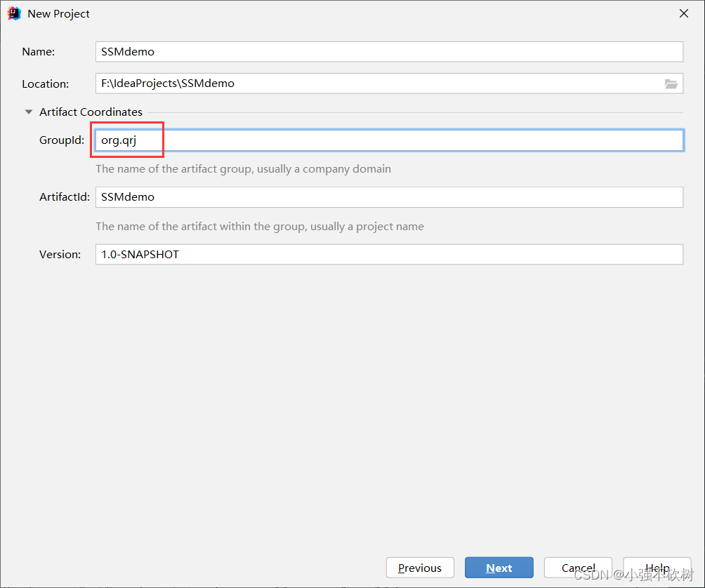
Task: Click the highlighted GroupId field containing org.qrj
Action: point(126,140)
